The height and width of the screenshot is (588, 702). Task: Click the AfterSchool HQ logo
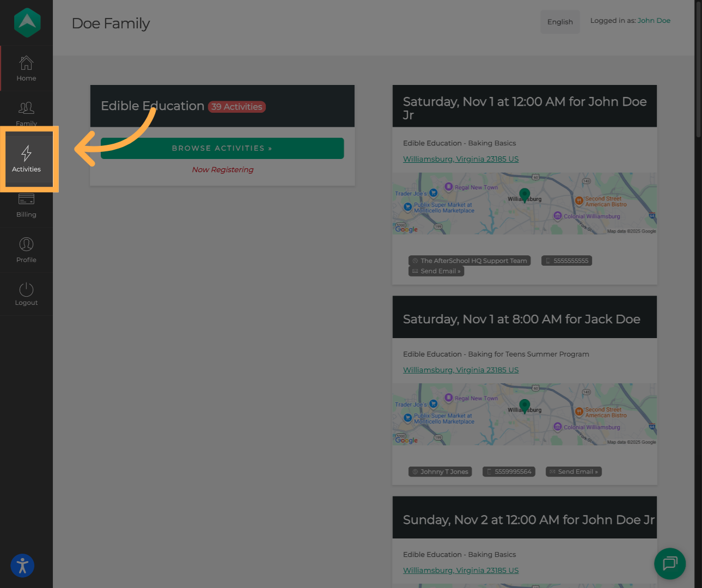(27, 22)
